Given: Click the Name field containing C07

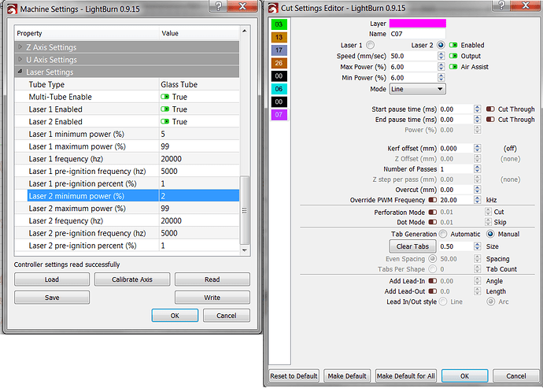Looking at the screenshot, I should [x=418, y=34].
